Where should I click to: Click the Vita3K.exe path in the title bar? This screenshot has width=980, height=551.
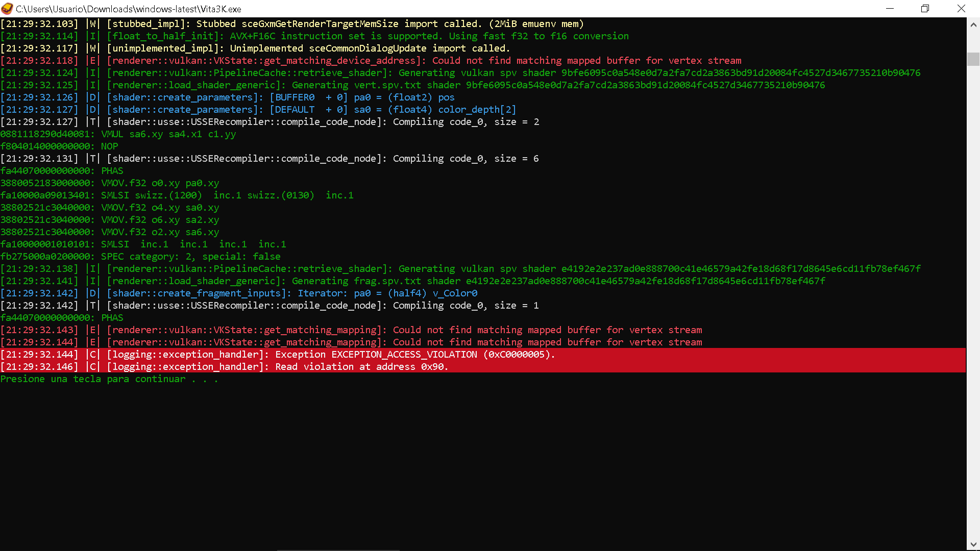(128, 9)
